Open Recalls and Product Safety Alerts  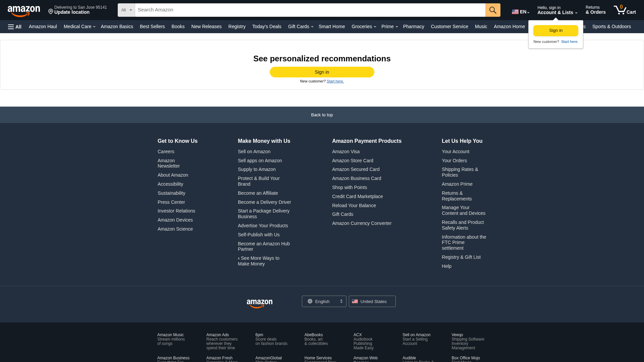(x=463, y=225)
